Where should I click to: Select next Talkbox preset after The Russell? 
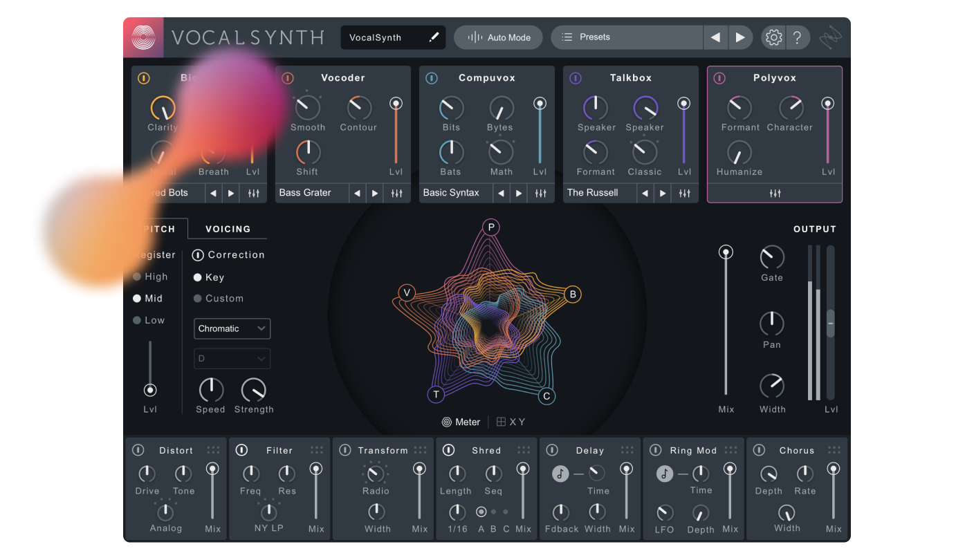[663, 193]
